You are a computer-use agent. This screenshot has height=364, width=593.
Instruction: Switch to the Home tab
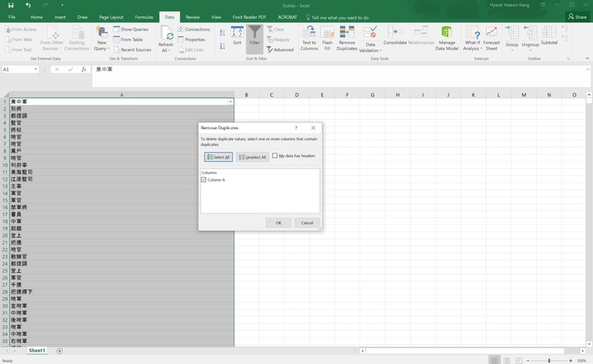click(36, 17)
